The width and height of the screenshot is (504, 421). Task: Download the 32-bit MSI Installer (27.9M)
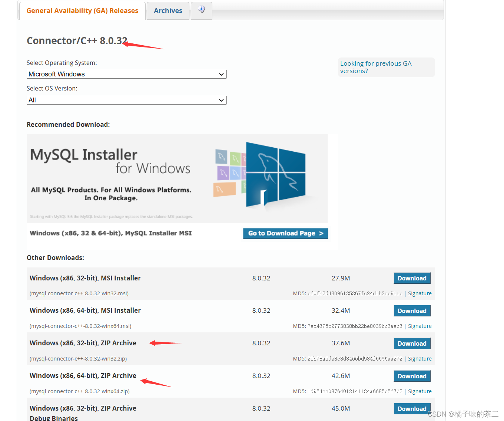tap(412, 278)
